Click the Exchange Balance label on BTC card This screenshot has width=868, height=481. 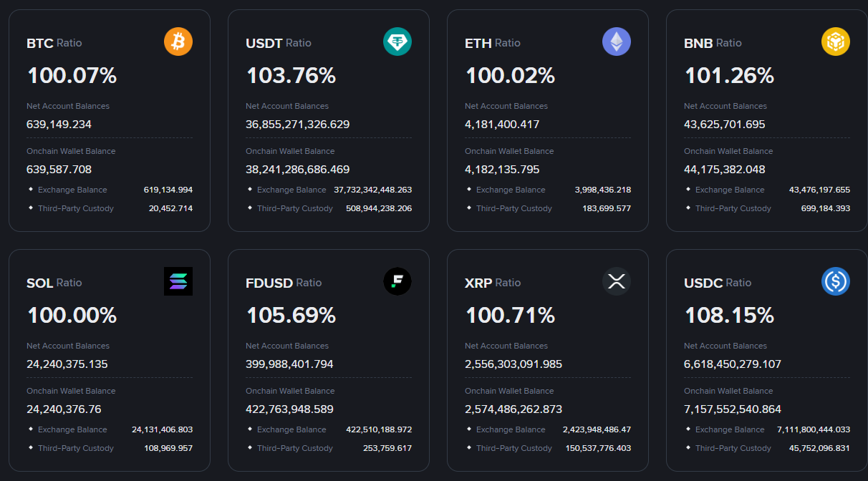tap(72, 190)
